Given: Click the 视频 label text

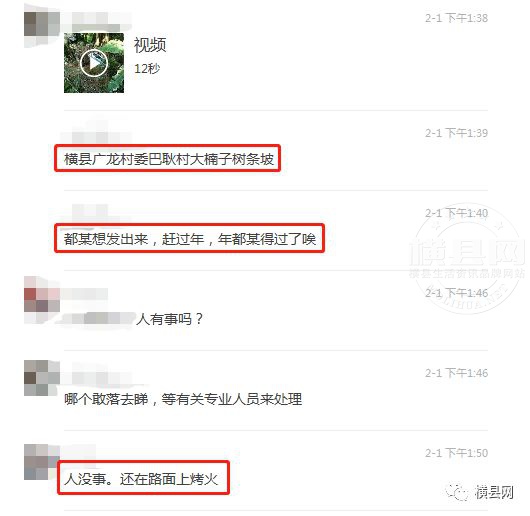Looking at the screenshot, I should pos(150,45).
